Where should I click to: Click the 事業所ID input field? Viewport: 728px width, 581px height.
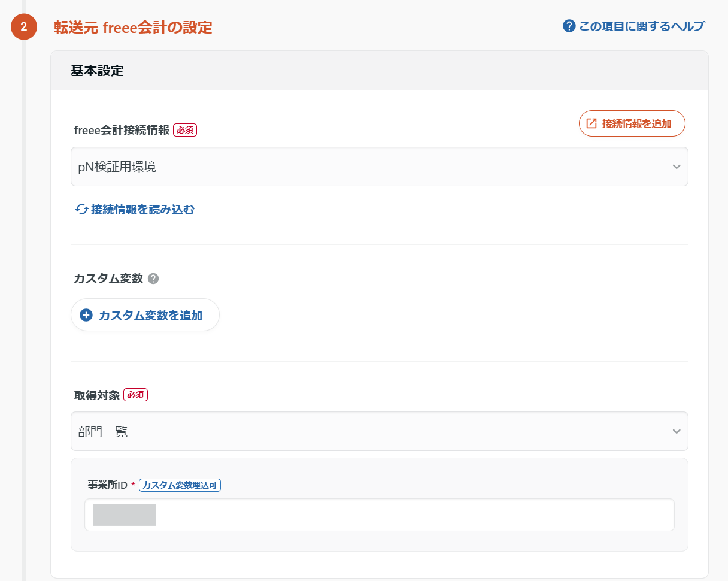[380, 515]
